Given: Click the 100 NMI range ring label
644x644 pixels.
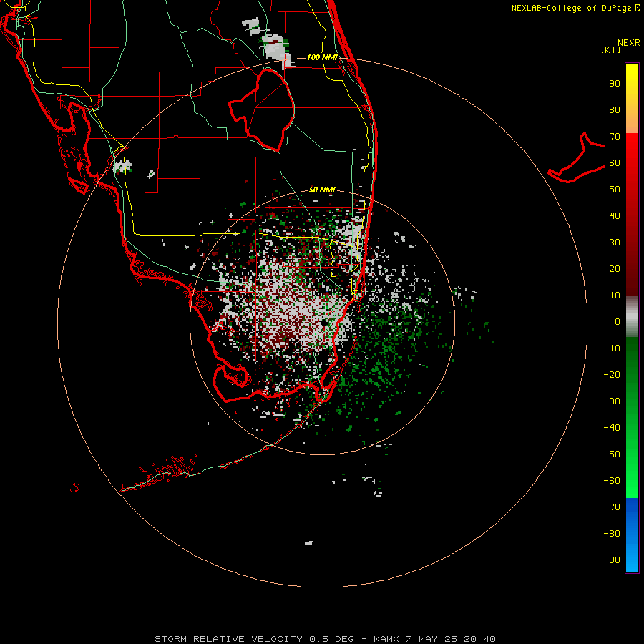Looking at the screenshot, I should pyautogui.click(x=322, y=57).
